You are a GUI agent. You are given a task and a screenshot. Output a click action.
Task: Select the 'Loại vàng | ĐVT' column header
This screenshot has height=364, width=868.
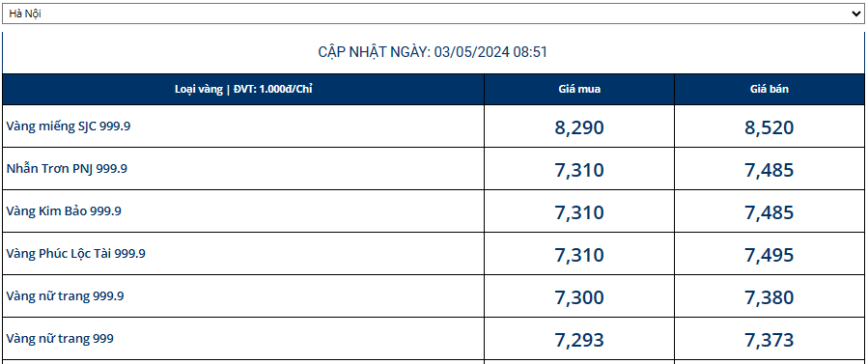(243, 89)
